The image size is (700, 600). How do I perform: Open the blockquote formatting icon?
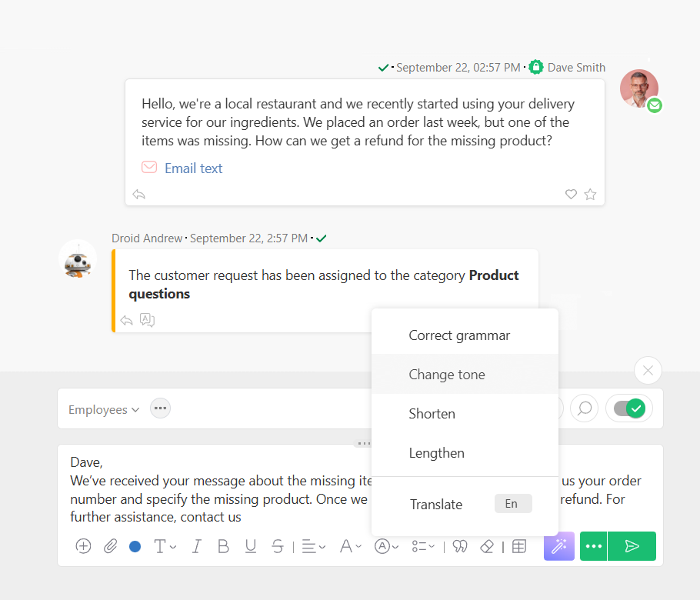tap(459, 546)
